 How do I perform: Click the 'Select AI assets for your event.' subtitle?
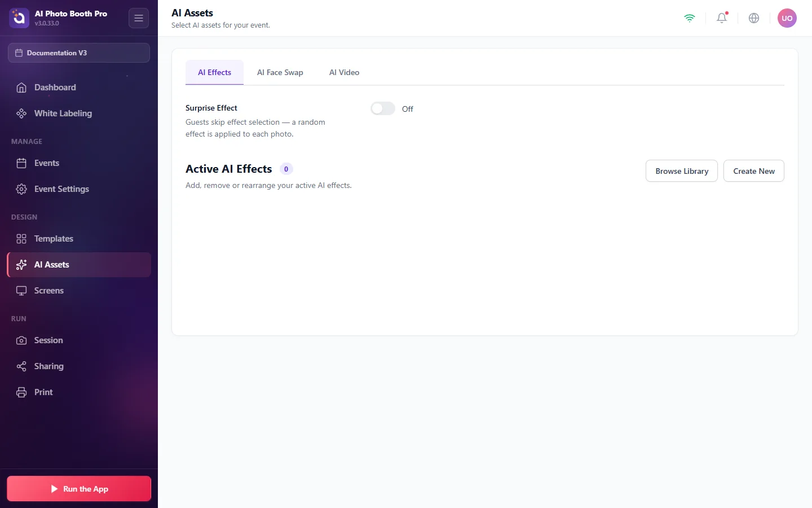[220, 25]
